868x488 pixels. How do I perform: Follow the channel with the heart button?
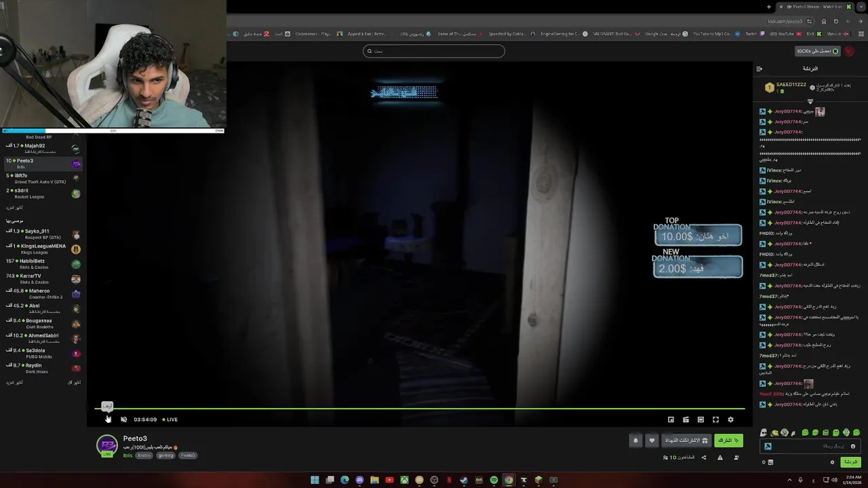[652, 441]
